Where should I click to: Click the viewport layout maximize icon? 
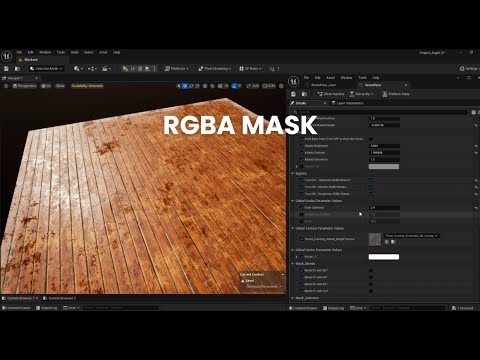click(x=281, y=86)
